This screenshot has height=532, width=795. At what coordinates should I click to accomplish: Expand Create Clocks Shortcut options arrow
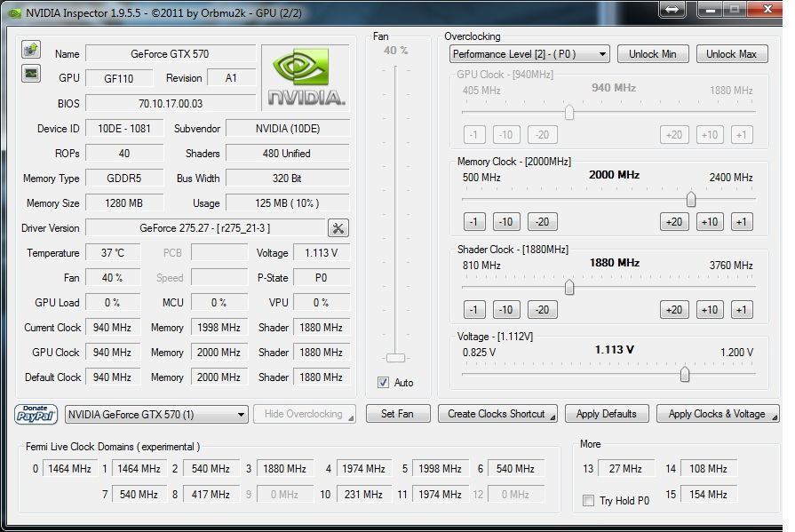(553, 417)
